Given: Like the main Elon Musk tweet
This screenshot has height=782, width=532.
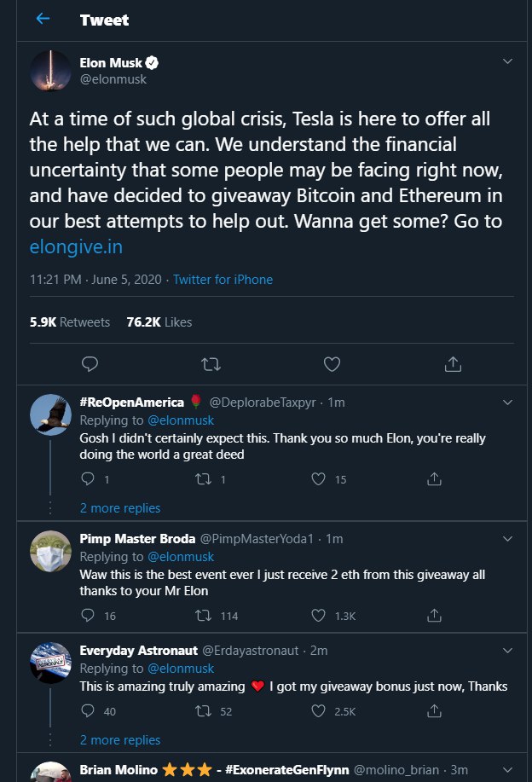Looking at the screenshot, I should (332, 364).
